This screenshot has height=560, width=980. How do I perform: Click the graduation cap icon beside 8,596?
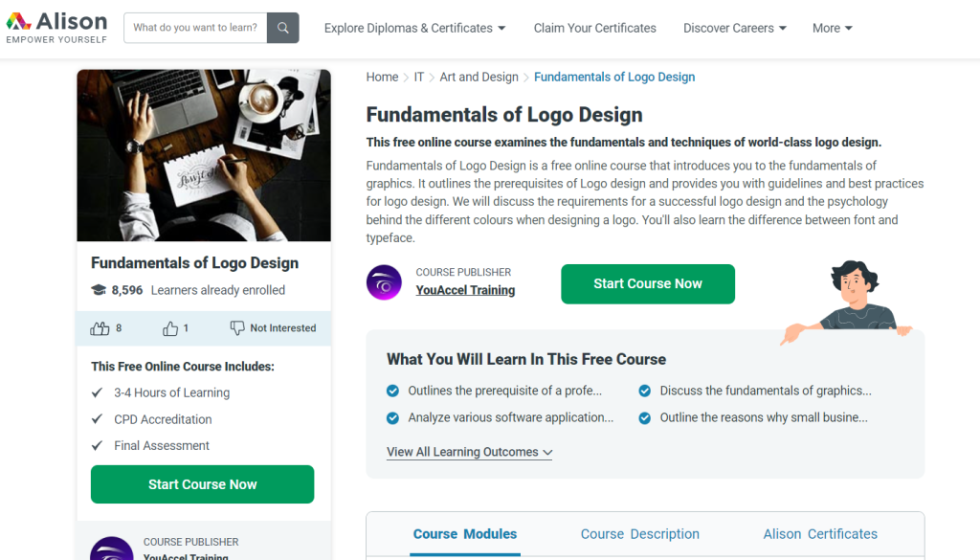click(x=98, y=290)
